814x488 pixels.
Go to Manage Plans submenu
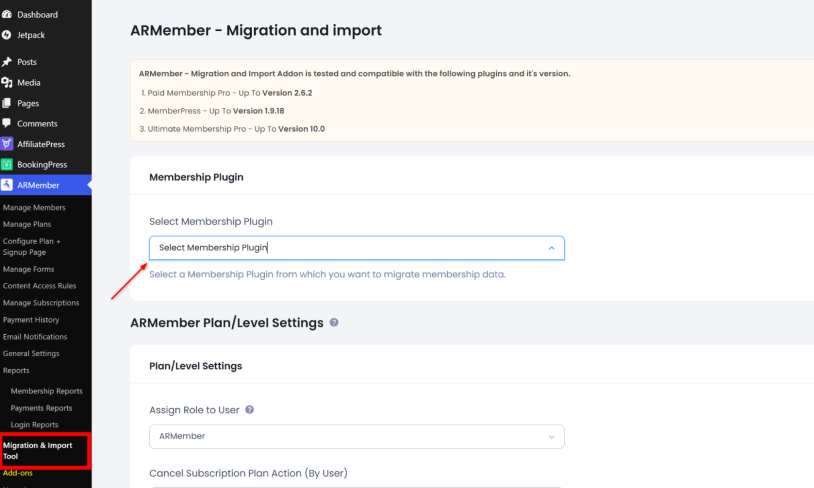click(27, 224)
